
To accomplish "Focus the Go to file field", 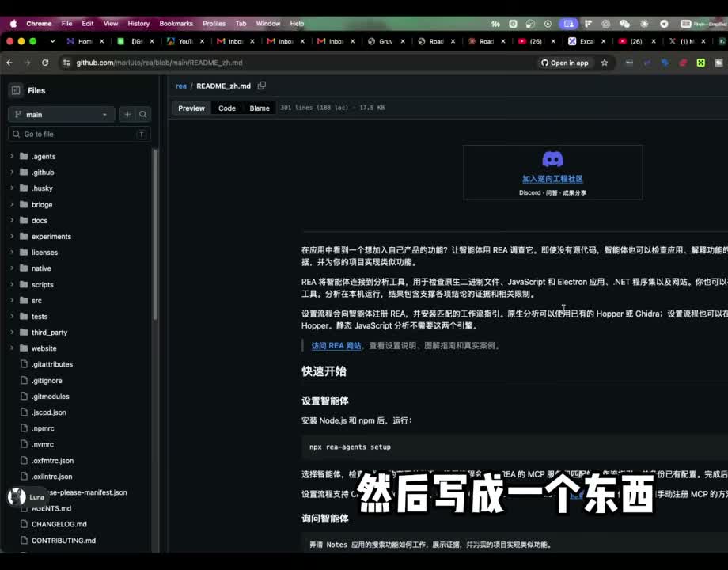I will pyautogui.click(x=79, y=135).
